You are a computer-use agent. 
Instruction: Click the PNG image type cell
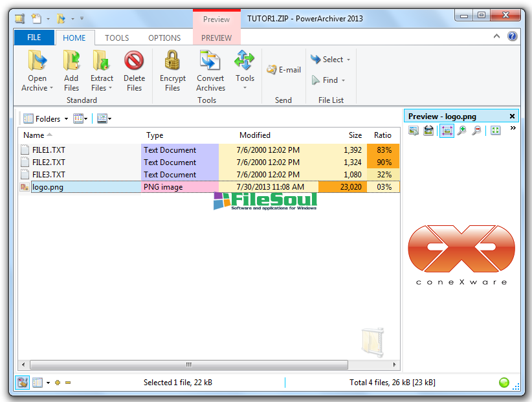(180, 187)
